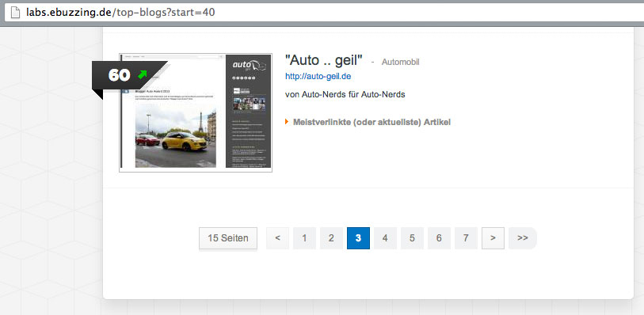Image resolution: width=644 pixels, height=315 pixels.
Task: Visit the http://auto-geil.de link
Action: tap(318, 76)
